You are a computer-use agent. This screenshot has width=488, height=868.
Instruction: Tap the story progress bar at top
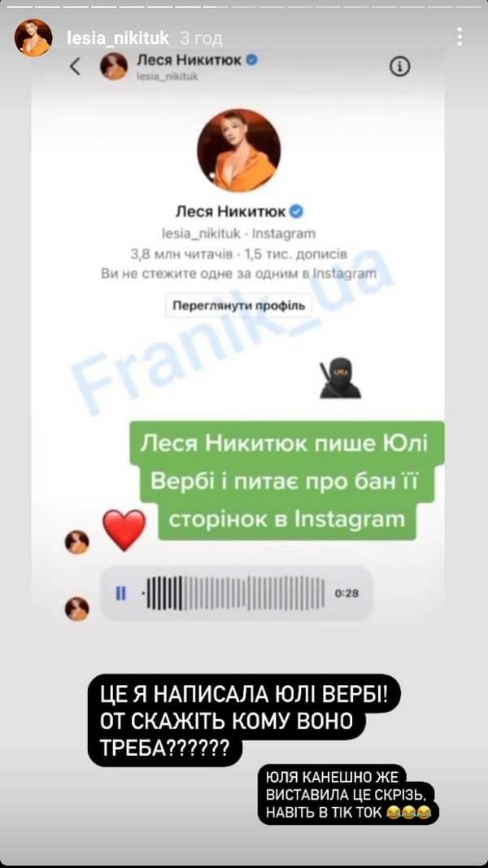244,5
